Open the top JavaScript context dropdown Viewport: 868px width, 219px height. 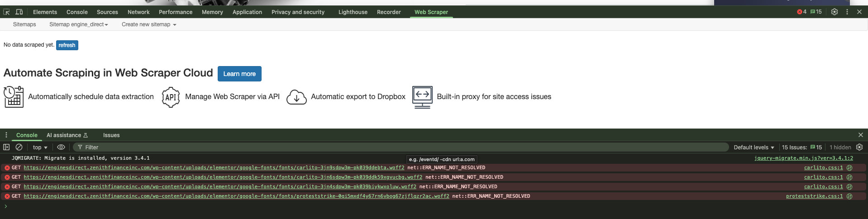[x=40, y=148]
